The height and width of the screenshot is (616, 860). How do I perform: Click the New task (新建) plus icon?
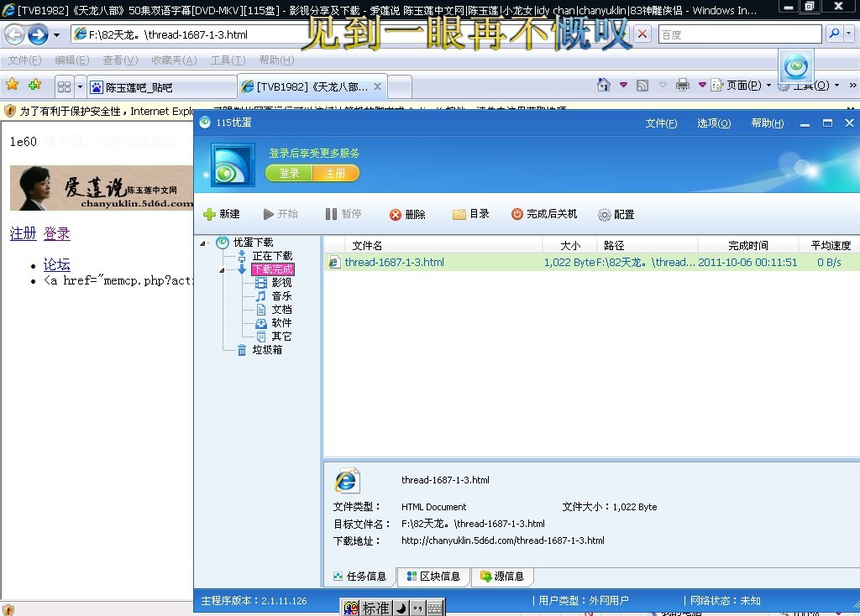click(x=209, y=214)
